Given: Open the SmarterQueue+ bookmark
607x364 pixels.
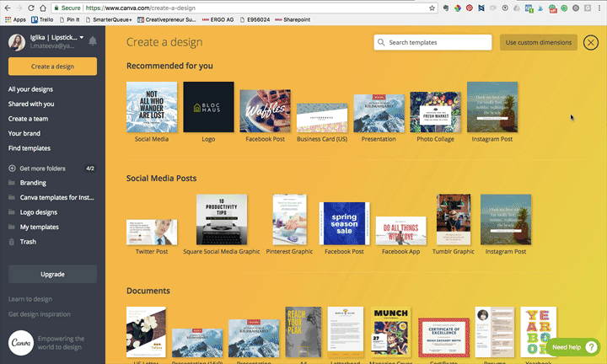Looking at the screenshot, I should 109,19.
